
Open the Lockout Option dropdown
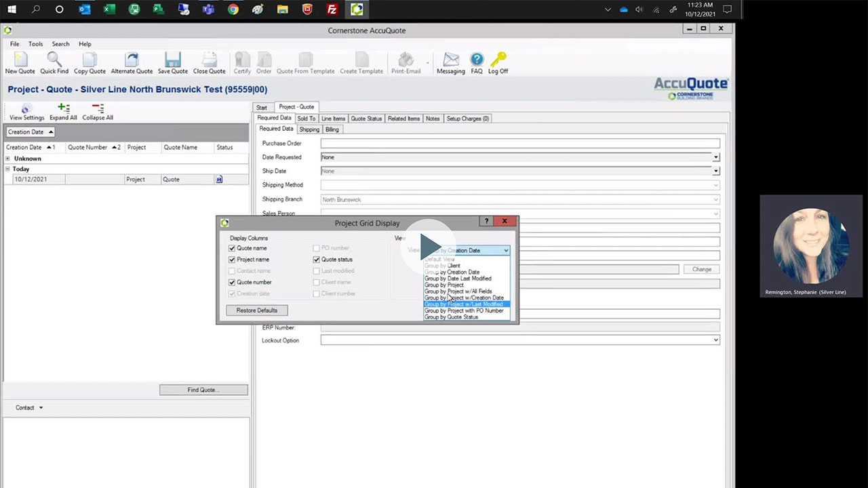pos(716,340)
